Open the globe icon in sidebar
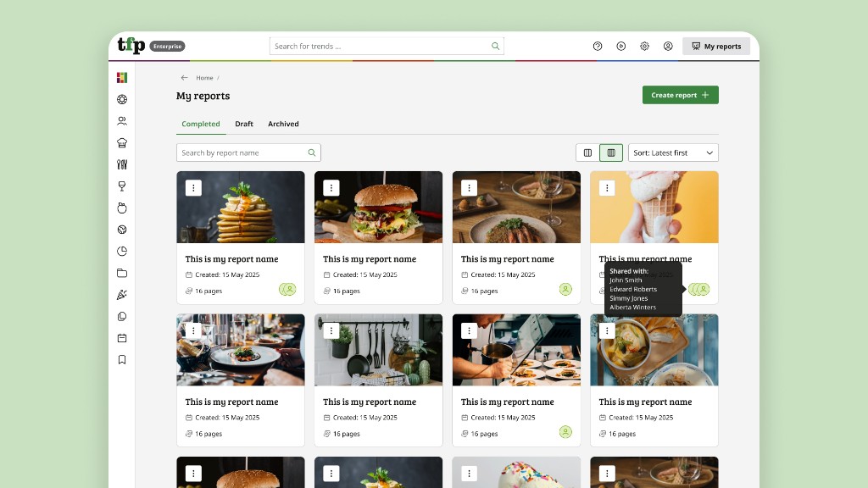 pos(122,230)
